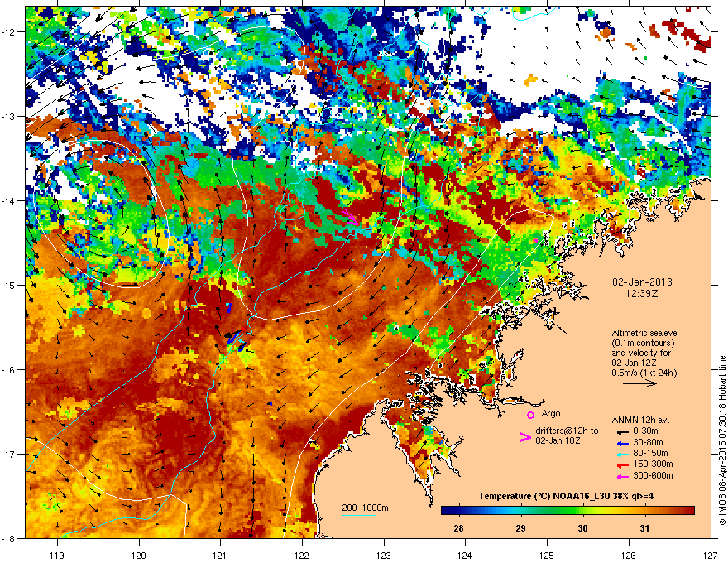Click the '0.5m/s (1kt 24h)' scale text
This screenshot has height=563, width=728.
[644, 373]
